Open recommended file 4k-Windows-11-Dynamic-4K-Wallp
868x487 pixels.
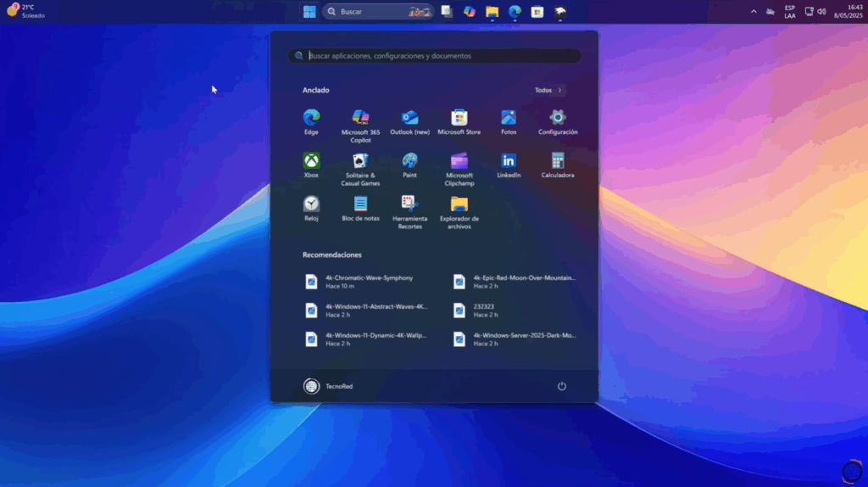click(x=366, y=339)
